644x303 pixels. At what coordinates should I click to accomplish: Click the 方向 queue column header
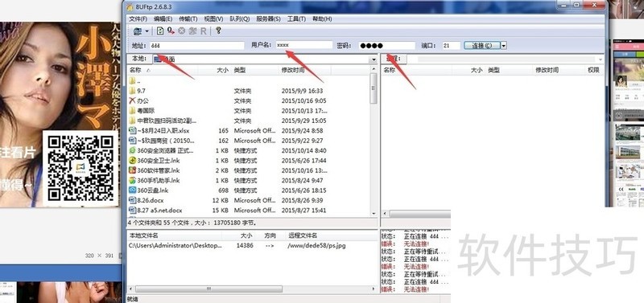270,235
